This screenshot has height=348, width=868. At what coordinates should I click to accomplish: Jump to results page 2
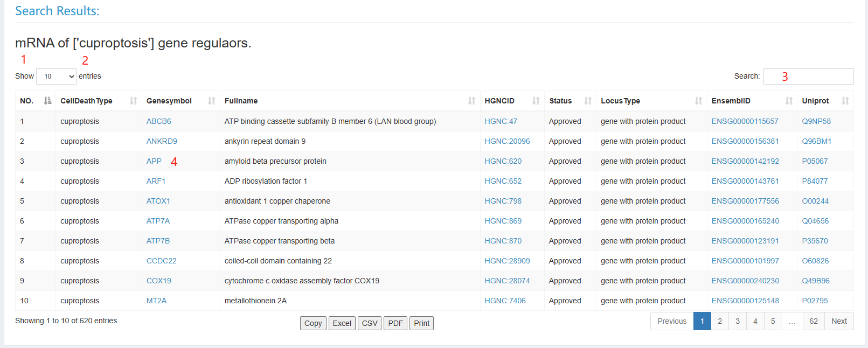(x=720, y=321)
